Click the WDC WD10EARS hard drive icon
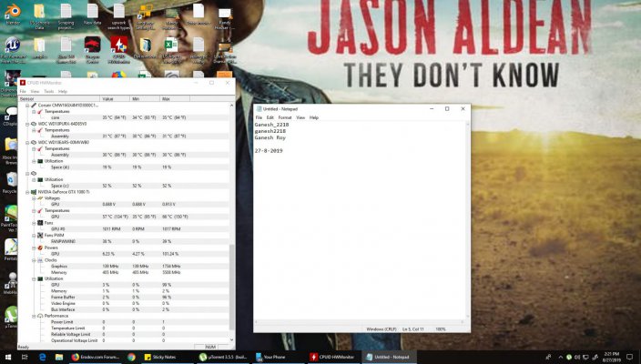 click(x=34, y=143)
